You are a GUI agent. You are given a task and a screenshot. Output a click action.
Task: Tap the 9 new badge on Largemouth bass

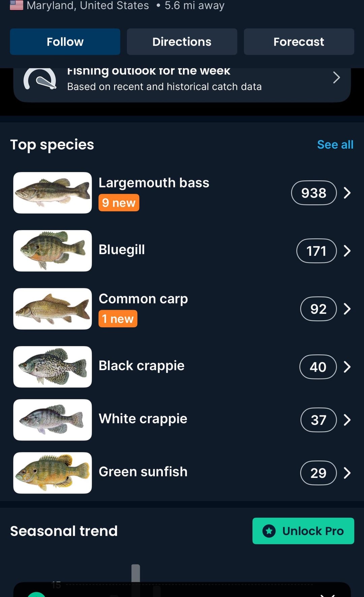pyautogui.click(x=119, y=203)
